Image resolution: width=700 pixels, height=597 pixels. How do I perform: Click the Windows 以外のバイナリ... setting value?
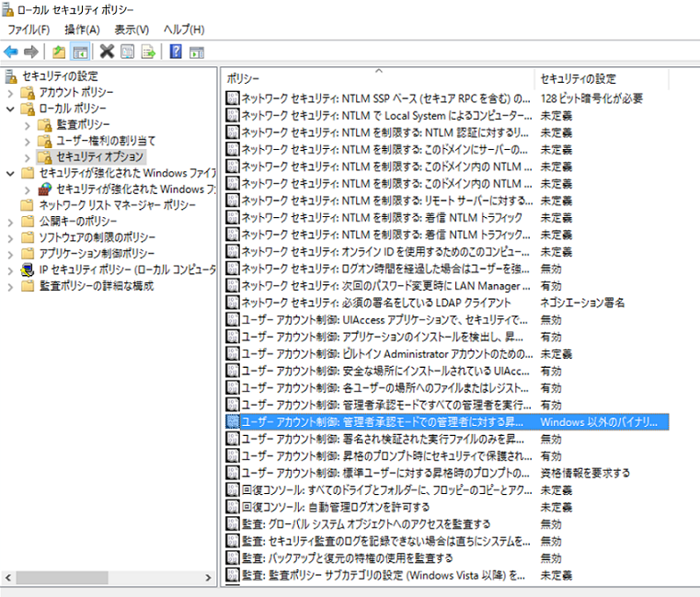point(599,421)
